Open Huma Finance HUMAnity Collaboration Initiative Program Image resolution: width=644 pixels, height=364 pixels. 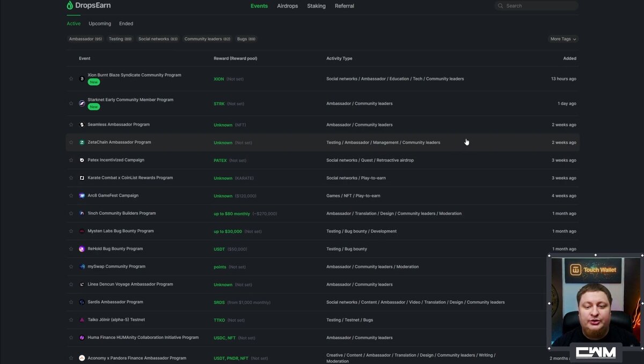click(x=143, y=337)
